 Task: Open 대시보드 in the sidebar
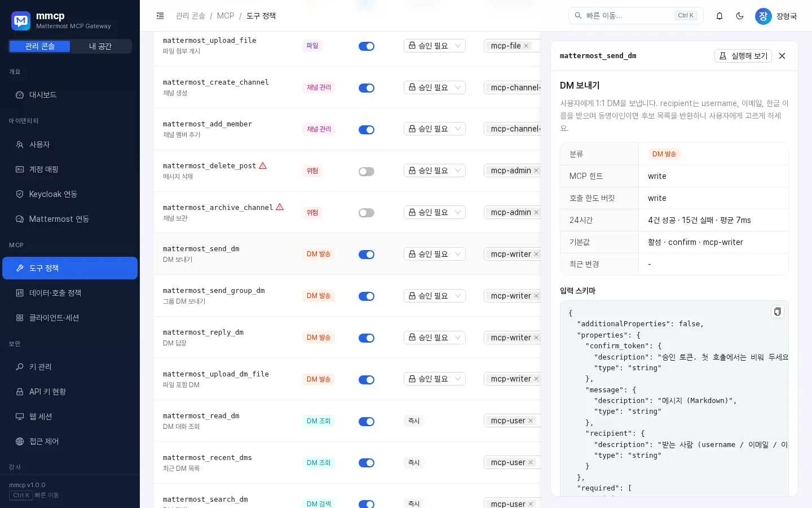pyautogui.click(x=70, y=95)
